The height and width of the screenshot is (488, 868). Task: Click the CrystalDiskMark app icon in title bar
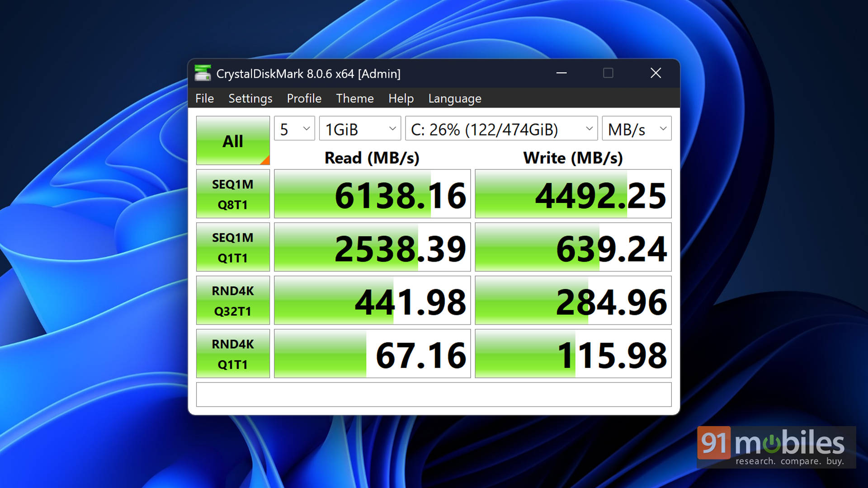pos(203,73)
